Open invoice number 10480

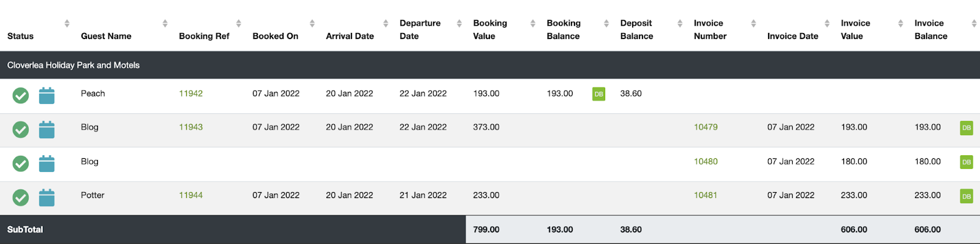[706, 161]
